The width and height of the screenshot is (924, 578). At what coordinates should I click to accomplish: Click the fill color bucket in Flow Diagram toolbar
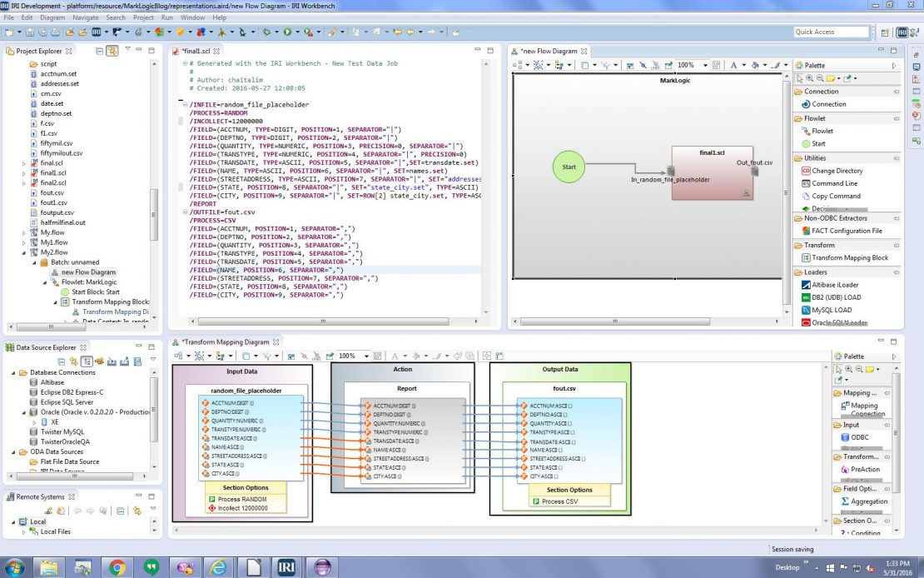tap(755, 65)
